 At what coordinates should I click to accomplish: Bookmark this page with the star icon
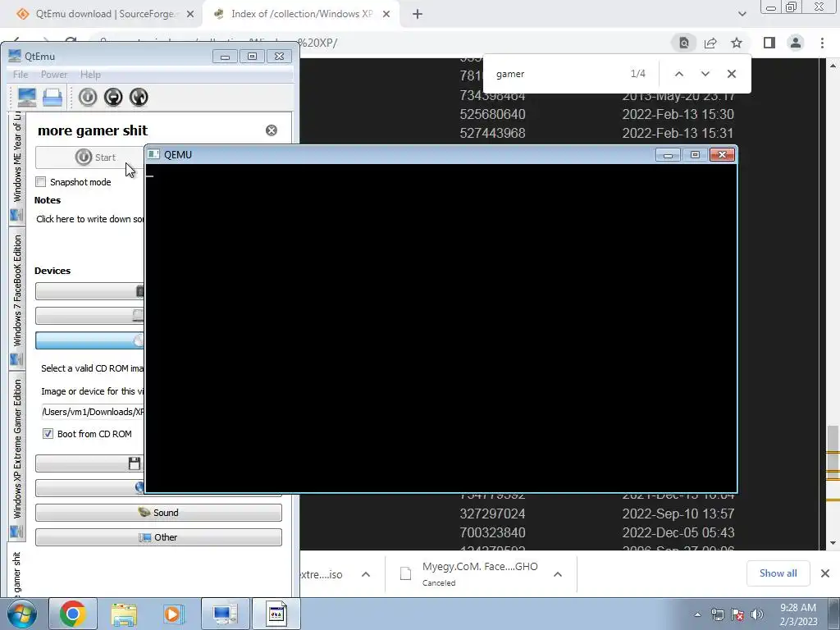click(x=737, y=43)
